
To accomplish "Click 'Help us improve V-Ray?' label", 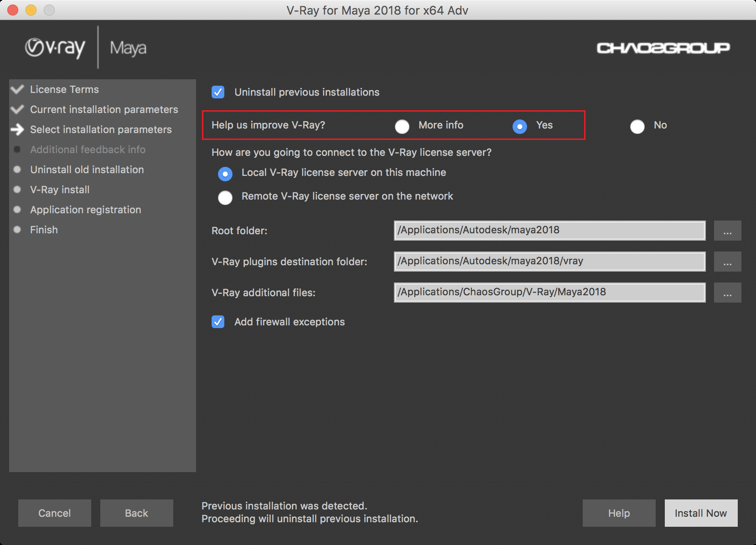I will [268, 125].
